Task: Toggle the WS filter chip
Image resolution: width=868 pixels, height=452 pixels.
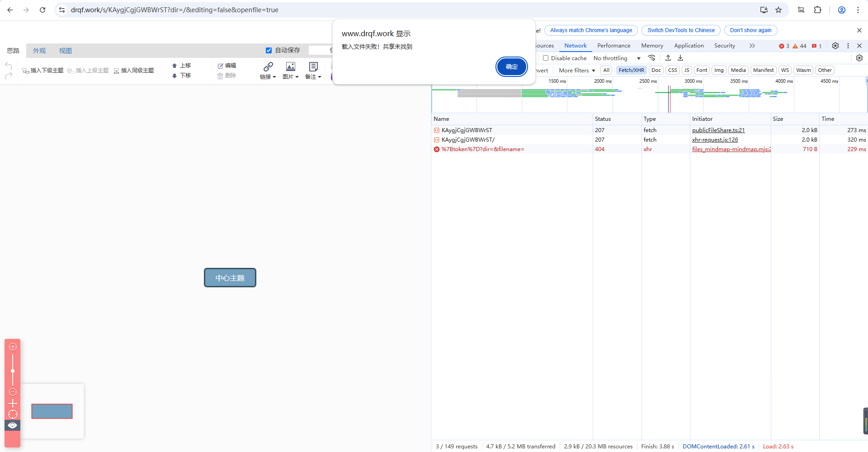Action: pyautogui.click(x=785, y=70)
